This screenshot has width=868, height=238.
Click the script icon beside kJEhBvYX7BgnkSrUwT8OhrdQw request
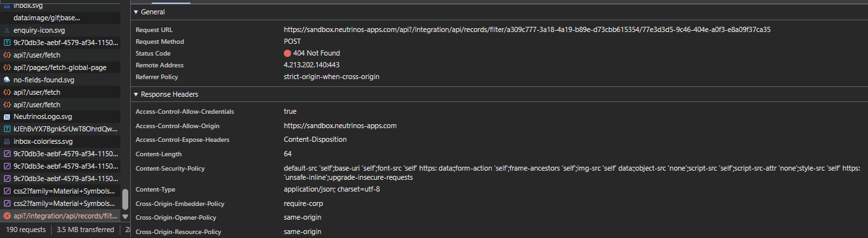[x=7, y=129]
